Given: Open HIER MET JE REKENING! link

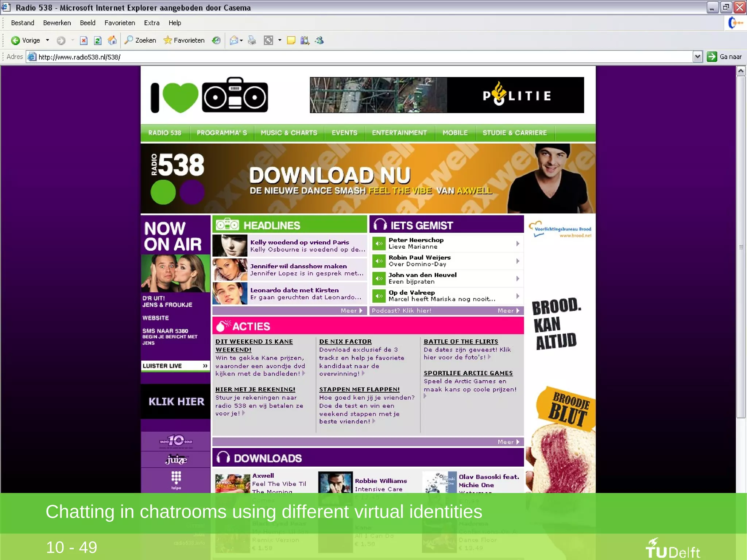Looking at the screenshot, I should [x=255, y=389].
